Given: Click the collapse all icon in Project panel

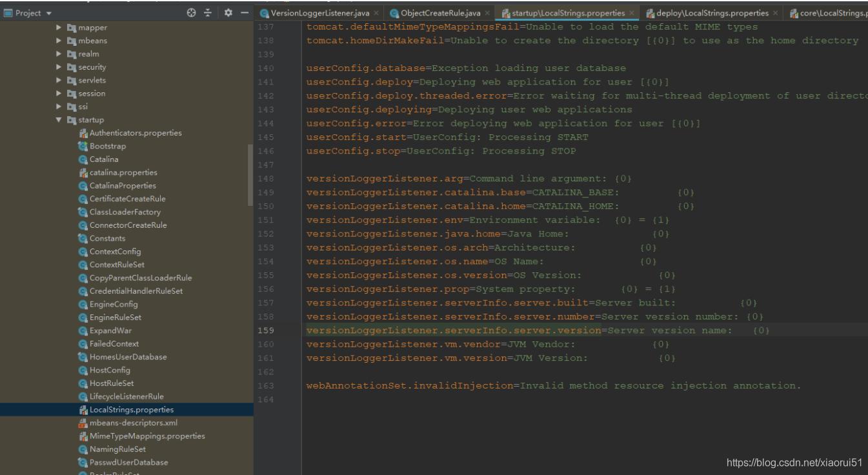Looking at the screenshot, I should coord(208,13).
